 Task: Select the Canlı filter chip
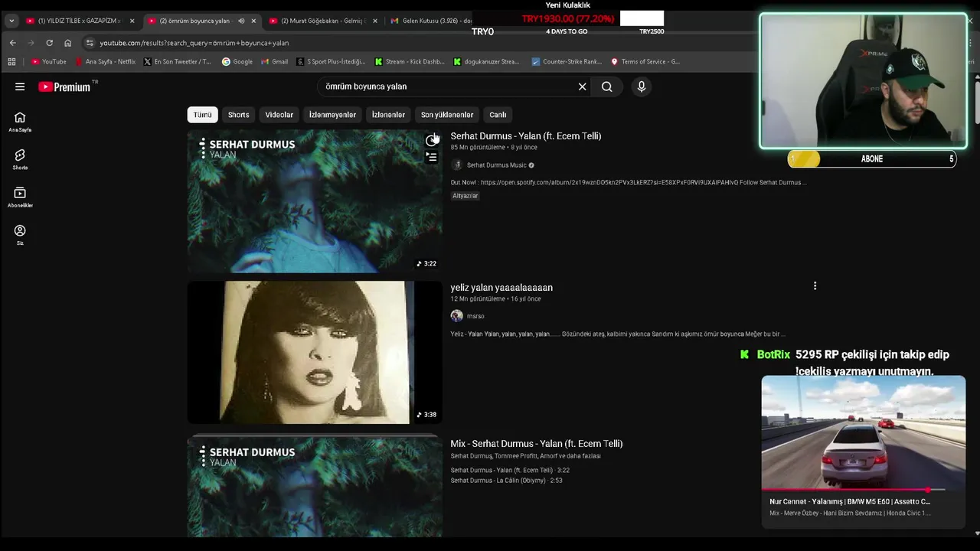click(498, 115)
